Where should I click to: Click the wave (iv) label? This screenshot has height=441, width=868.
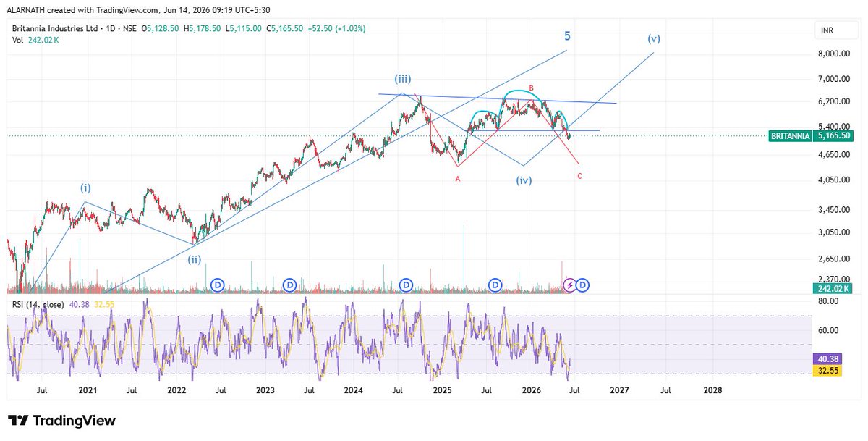tap(524, 180)
